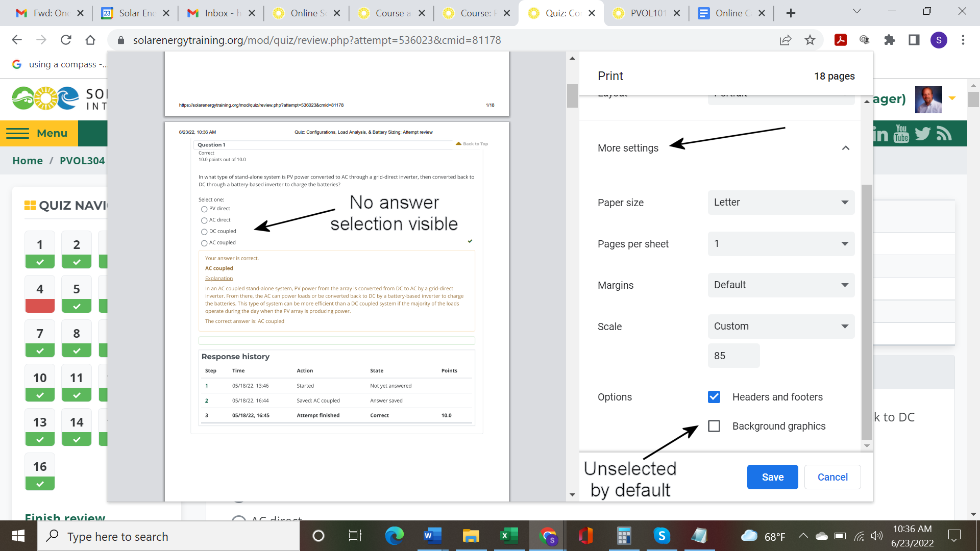Collapse the More settings section
The height and width of the screenshot is (551, 980).
click(x=845, y=148)
